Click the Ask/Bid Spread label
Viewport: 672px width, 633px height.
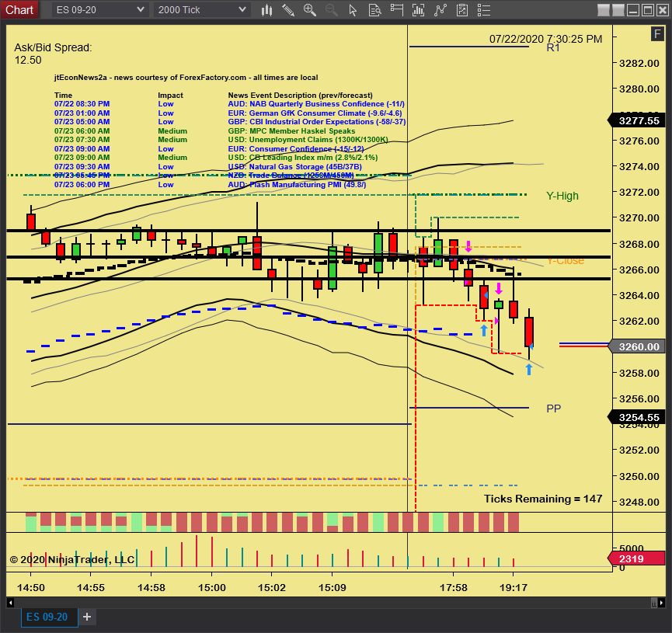[x=53, y=47]
